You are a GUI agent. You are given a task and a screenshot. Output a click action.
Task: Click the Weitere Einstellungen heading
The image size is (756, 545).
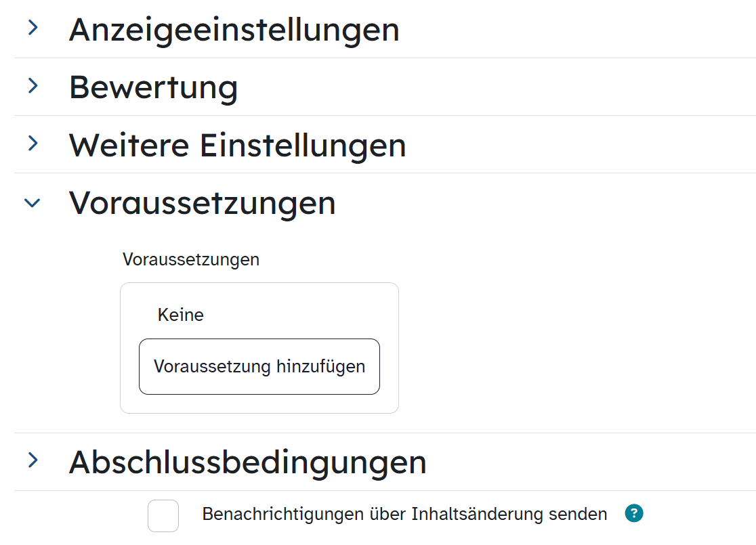[237, 145]
